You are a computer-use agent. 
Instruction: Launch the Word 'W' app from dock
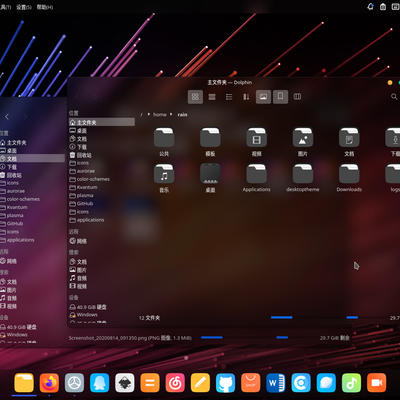(276, 383)
